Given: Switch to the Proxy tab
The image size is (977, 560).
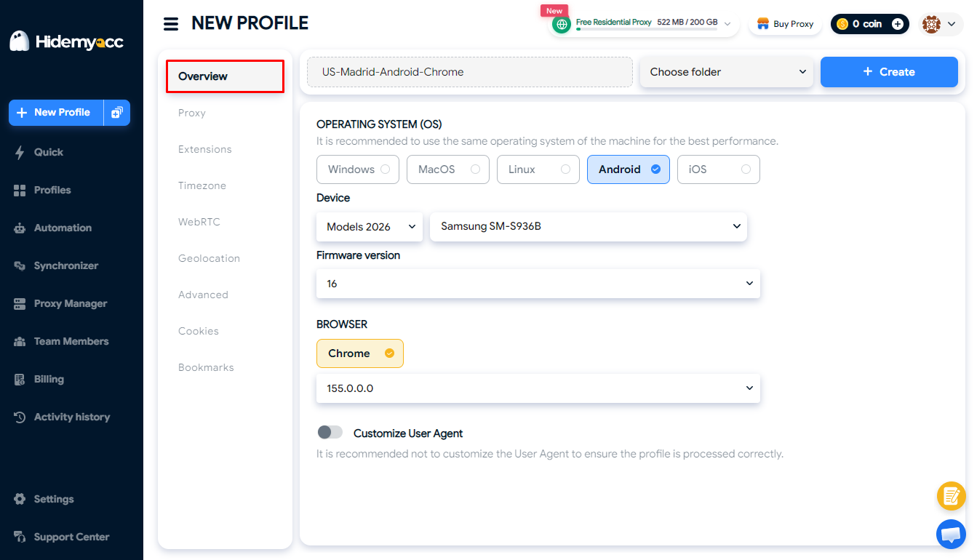Looking at the screenshot, I should pos(192,113).
